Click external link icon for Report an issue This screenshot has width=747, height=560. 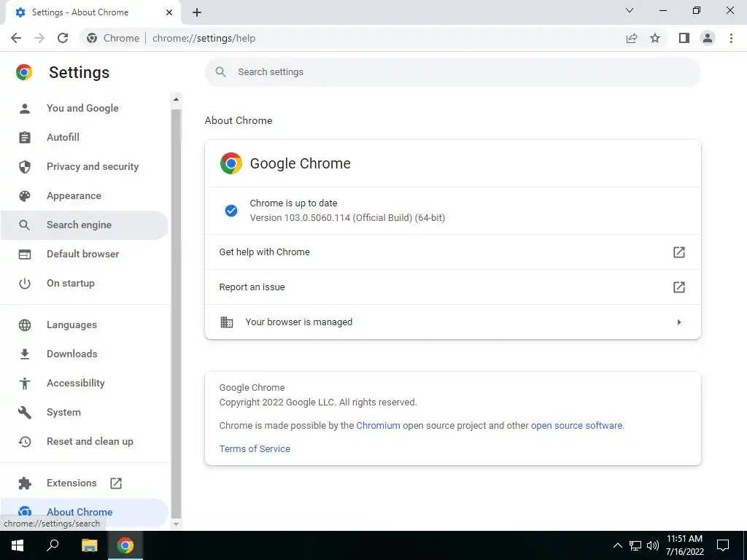679,287
